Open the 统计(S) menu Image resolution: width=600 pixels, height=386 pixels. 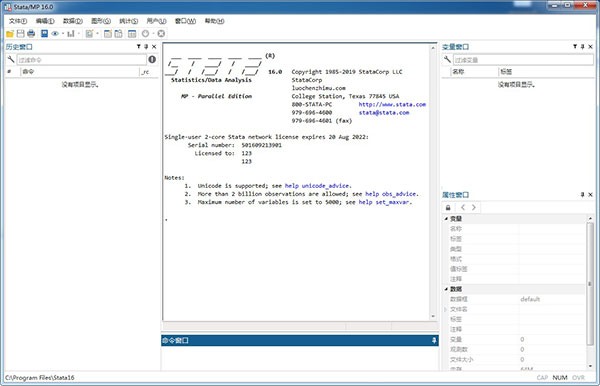click(x=129, y=21)
